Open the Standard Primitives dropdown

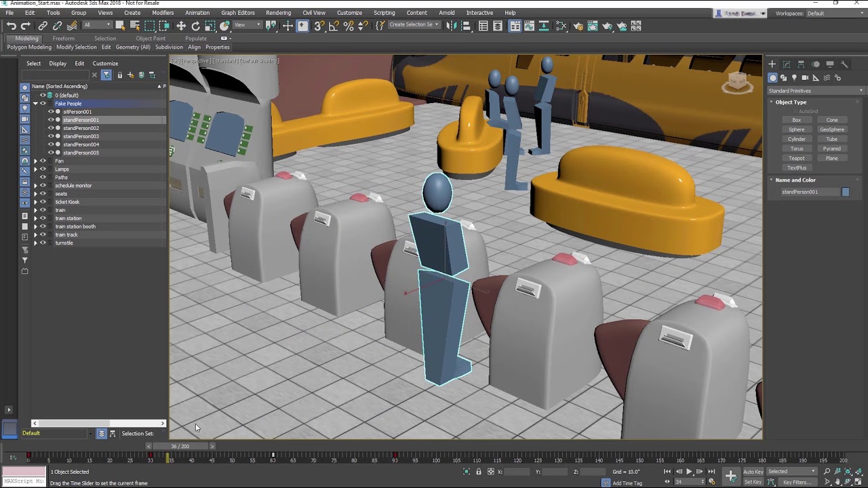tap(816, 91)
